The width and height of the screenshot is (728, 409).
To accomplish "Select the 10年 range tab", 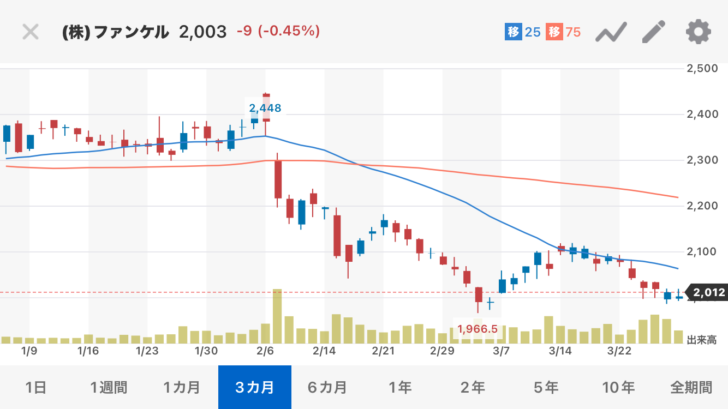I will (619, 387).
